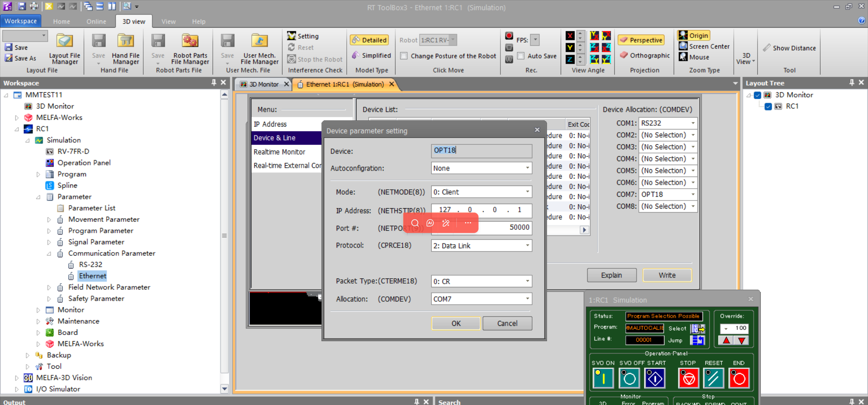Click the X axis view angle icon

[570, 36]
